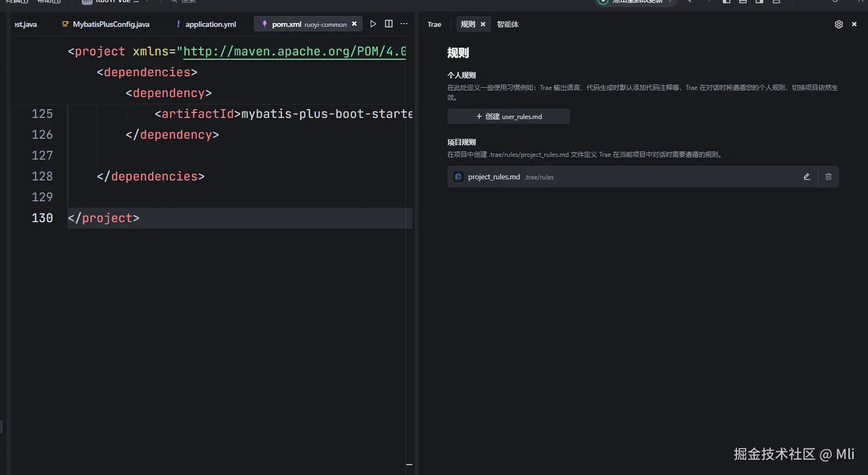Place cursor on closing </dependency> tag
868x475 pixels.
pos(172,134)
